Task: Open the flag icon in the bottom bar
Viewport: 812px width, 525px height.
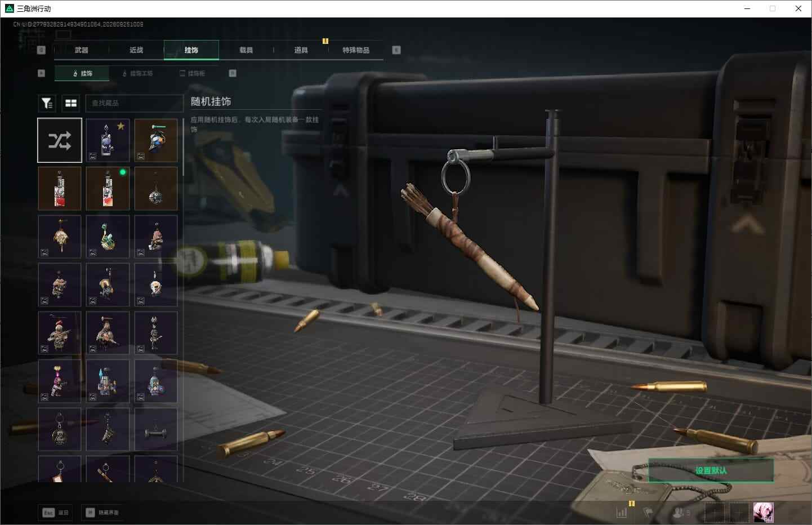Action: coord(648,513)
